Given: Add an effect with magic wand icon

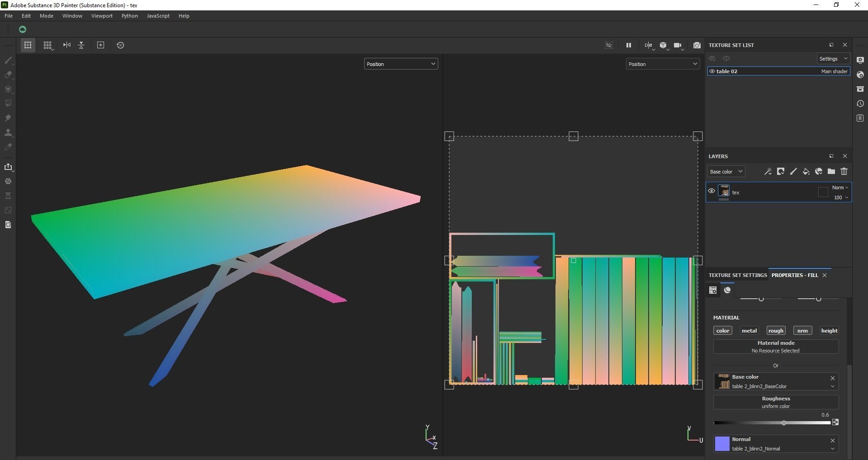Looking at the screenshot, I should 768,172.
